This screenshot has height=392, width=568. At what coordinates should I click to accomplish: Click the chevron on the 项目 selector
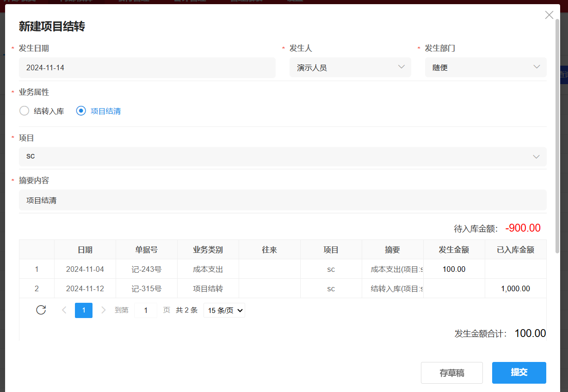pos(537,156)
